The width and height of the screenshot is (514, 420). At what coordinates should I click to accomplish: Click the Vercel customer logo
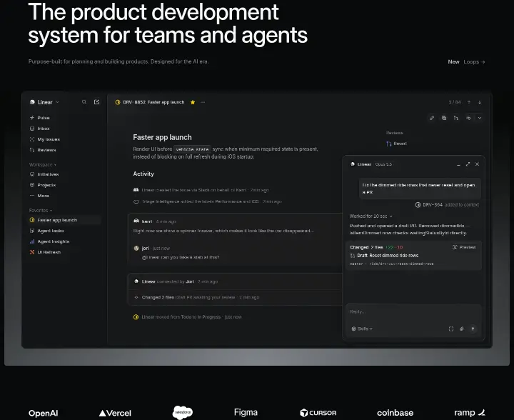(x=115, y=413)
